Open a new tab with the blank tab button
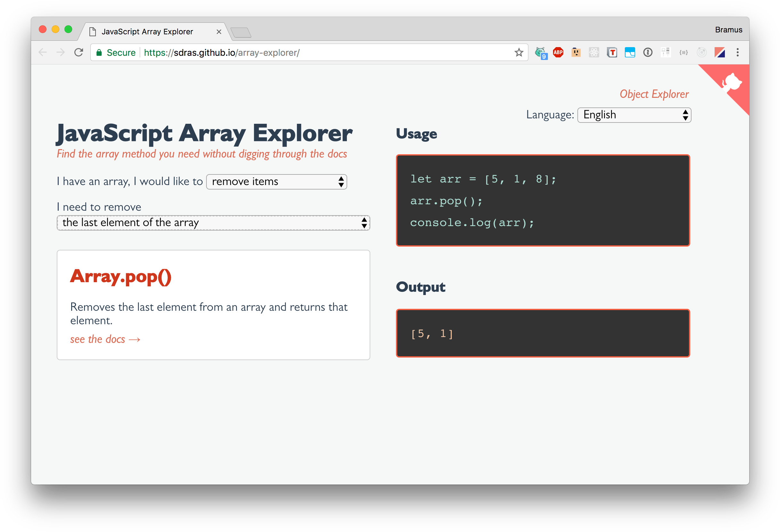Screen dimensions: 780x532 pos(241,33)
